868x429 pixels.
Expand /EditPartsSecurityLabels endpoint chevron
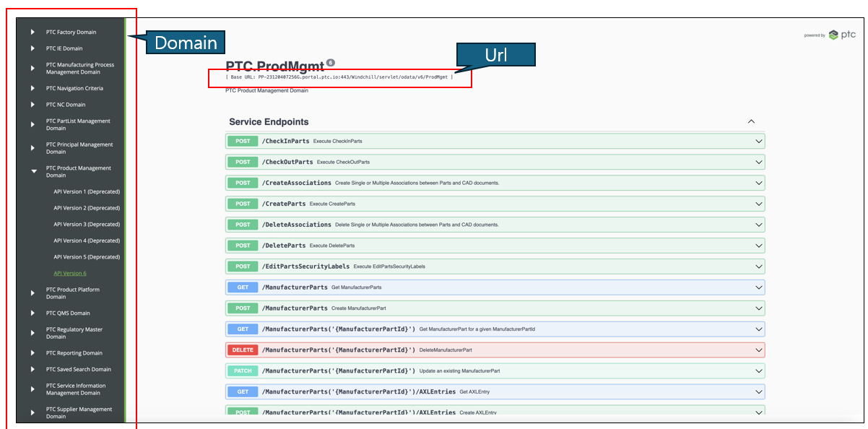(x=758, y=266)
